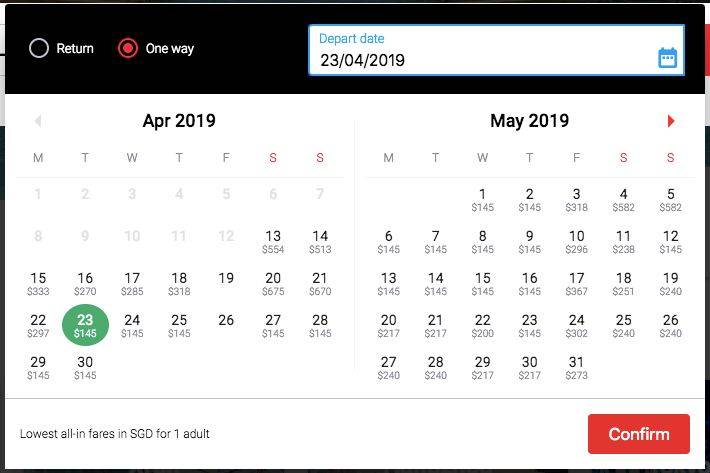Click the grey previous month arrow
Screen dimensions: 710x473
click(38, 121)
